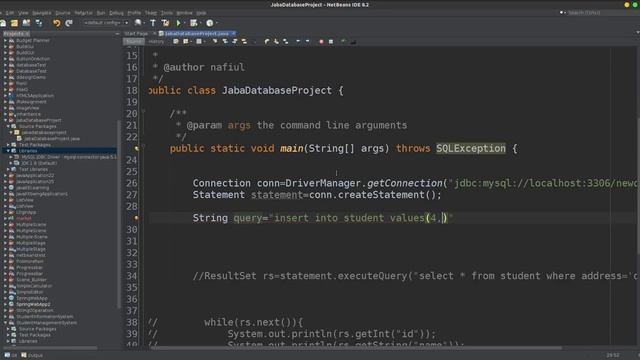Select the Projects panel tab
This screenshot has width=640, height=360.
tap(16, 34)
